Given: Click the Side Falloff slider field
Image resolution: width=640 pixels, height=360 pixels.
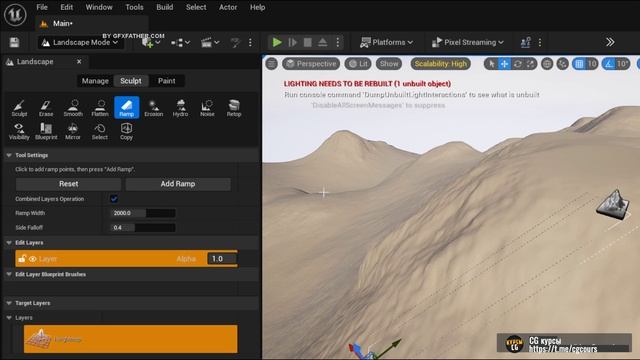Looking at the screenshot, I should (x=143, y=227).
